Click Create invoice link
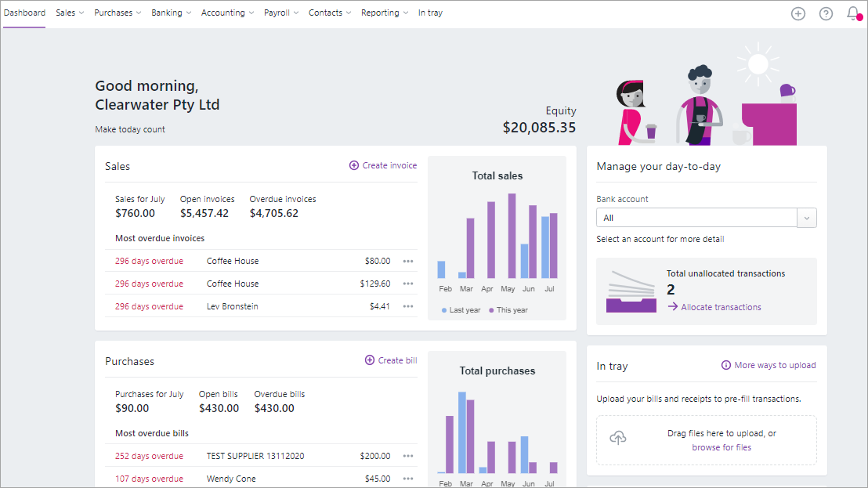 tap(383, 165)
